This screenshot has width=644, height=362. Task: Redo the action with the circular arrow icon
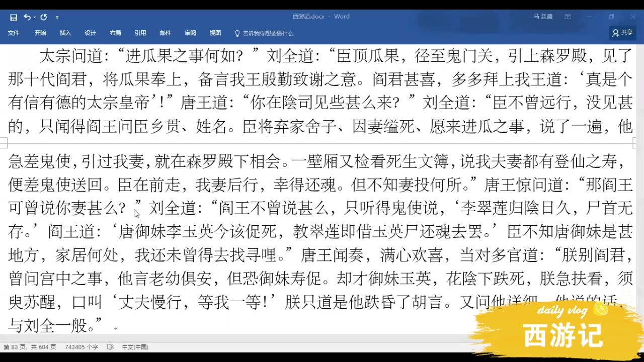click(x=44, y=17)
